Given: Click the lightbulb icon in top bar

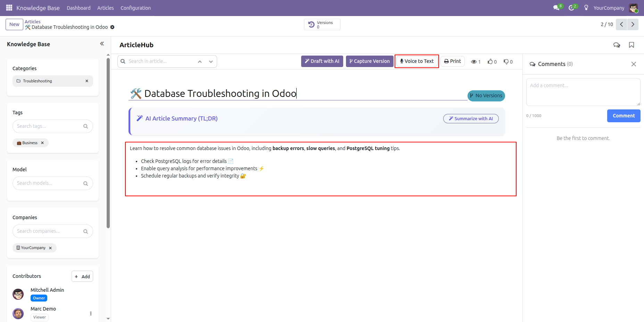Looking at the screenshot, I should point(586,8).
